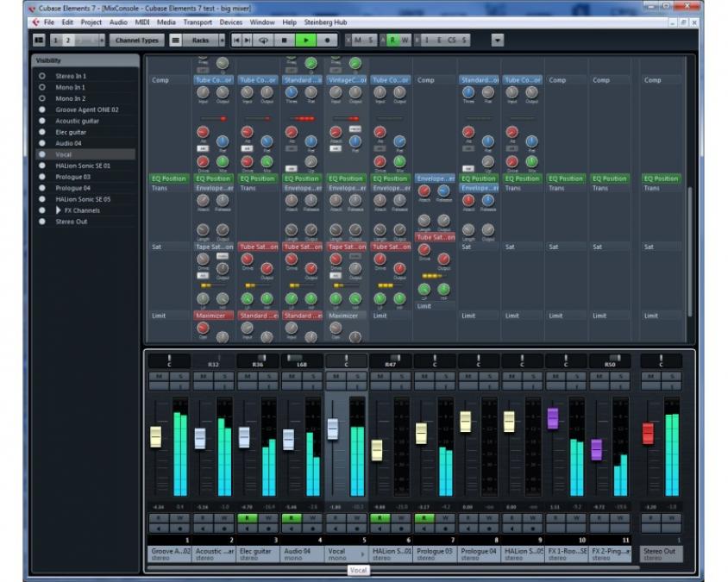Viewport: 728px width, 582px height.
Task: Click the Channel Types button
Action: 137,41
